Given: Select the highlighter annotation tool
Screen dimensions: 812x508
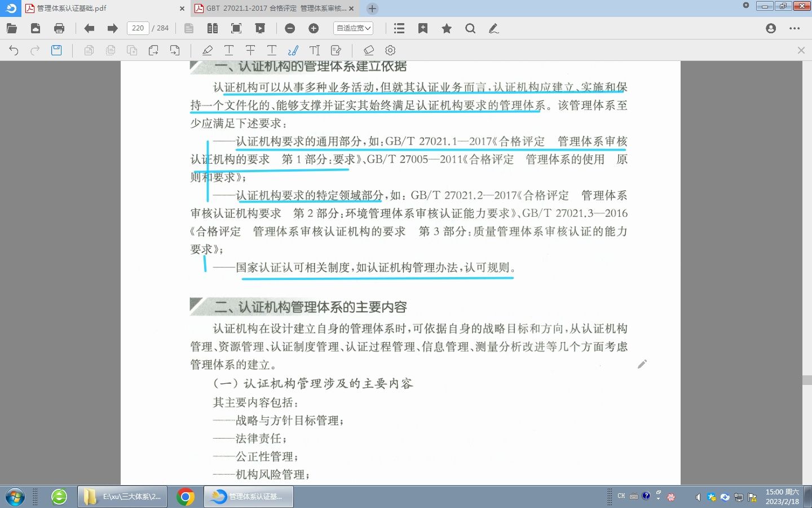Looking at the screenshot, I should click(208, 50).
